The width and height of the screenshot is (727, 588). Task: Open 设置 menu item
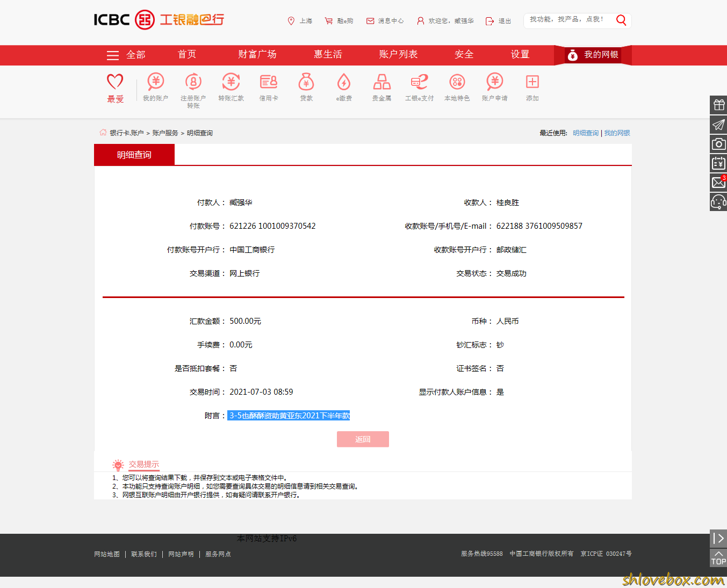(x=520, y=54)
